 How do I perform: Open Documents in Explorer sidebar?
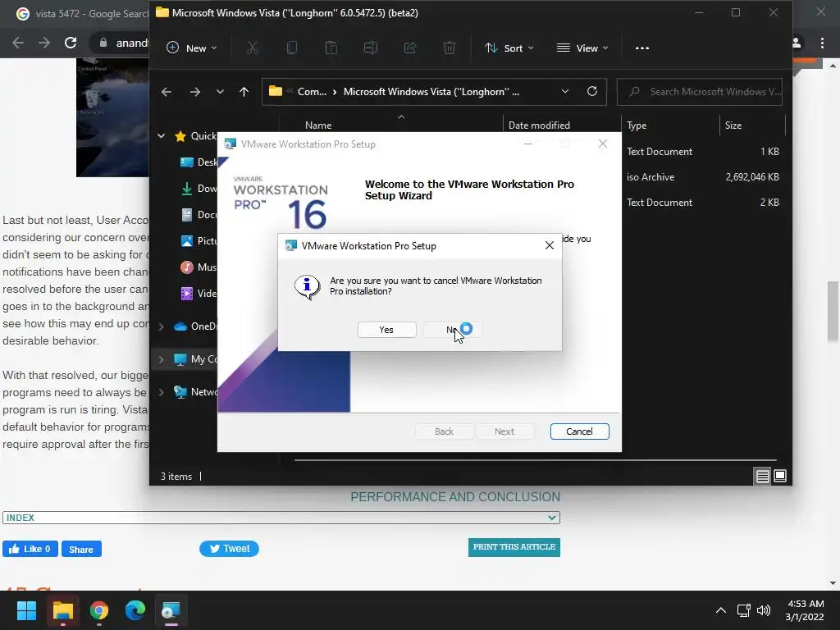[x=199, y=215]
